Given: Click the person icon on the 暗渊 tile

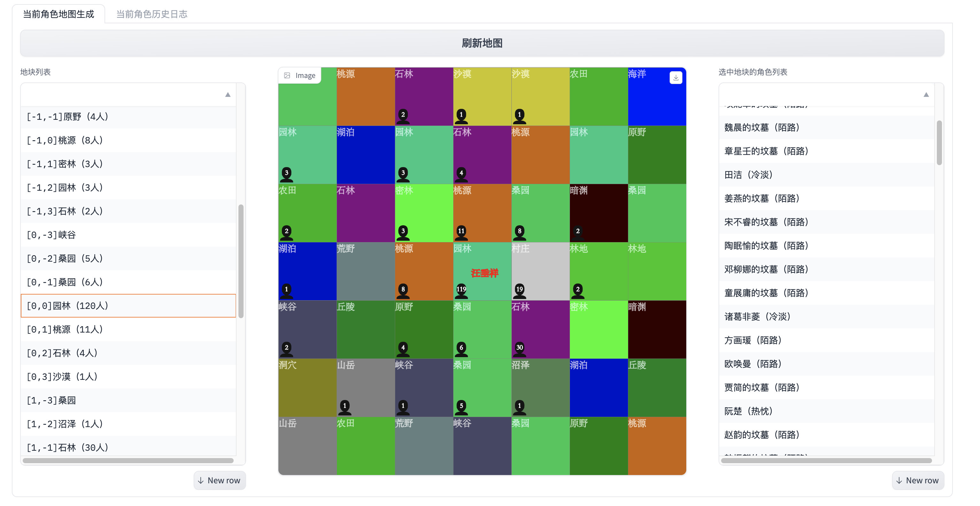Looking at the screenshot, I should tap(578, 233).
